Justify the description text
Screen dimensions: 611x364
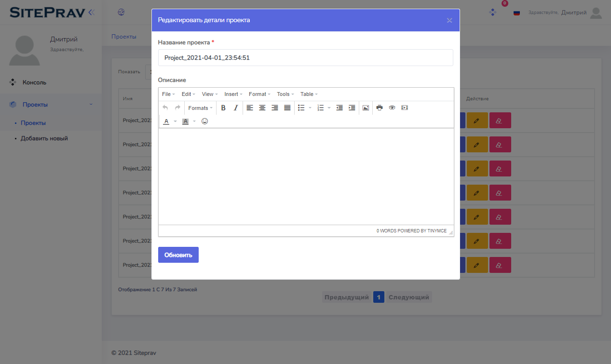tap(287, 108)
